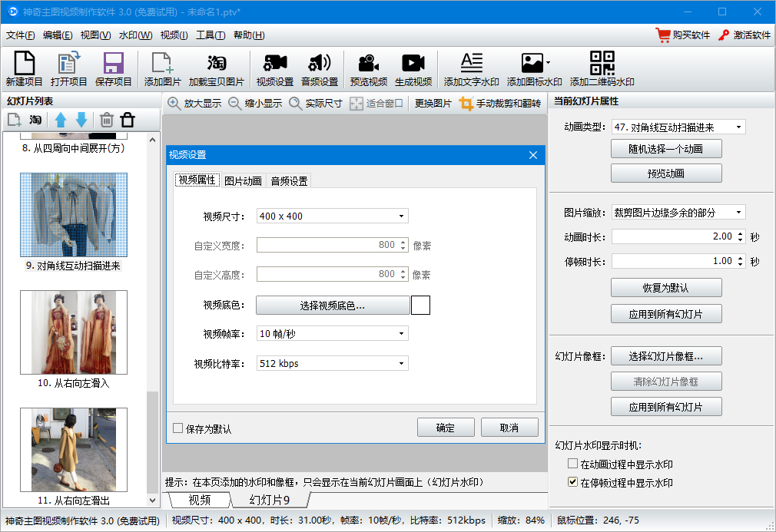
Task: Click the 确定 button in dialog
Action: 445,428
